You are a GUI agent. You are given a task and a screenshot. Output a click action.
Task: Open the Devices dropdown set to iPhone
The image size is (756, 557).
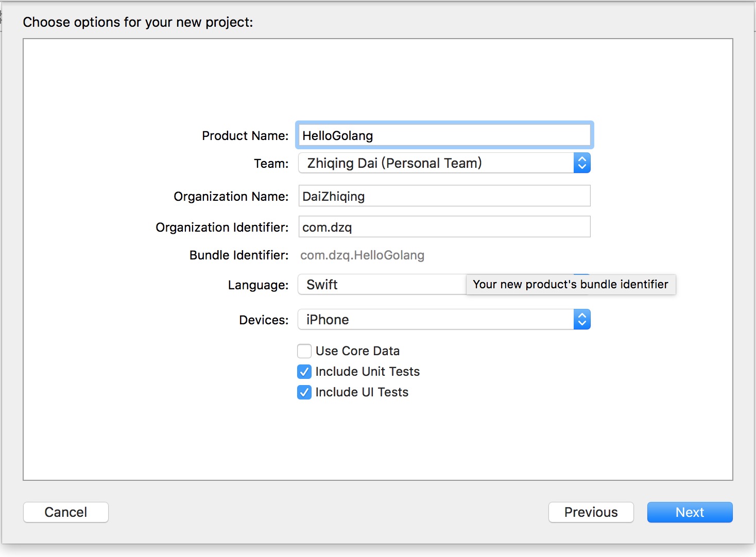click(x=444, y=320)
